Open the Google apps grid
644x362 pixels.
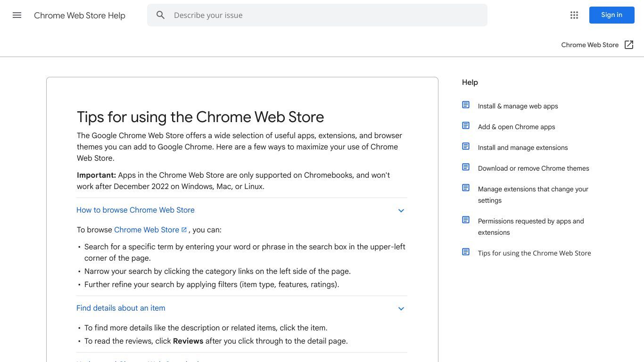click(x=574, y=15)
